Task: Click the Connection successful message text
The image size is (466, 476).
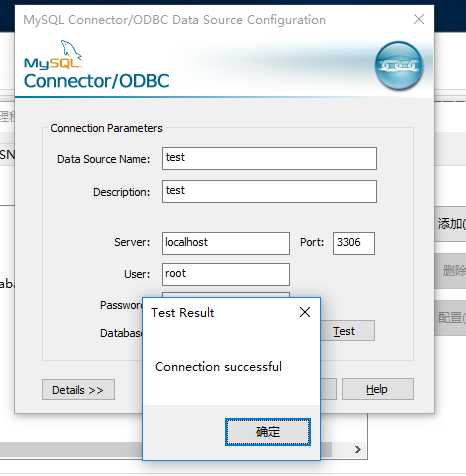Action: [x=218, y=367]
